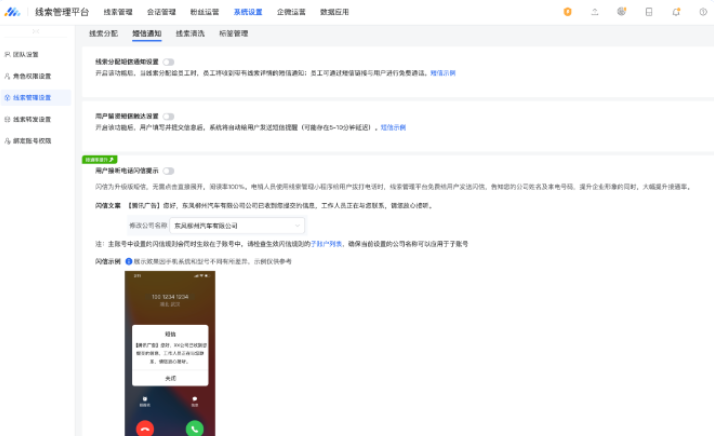Click the green 接通率提升 badge

click(x=100, y=159)
